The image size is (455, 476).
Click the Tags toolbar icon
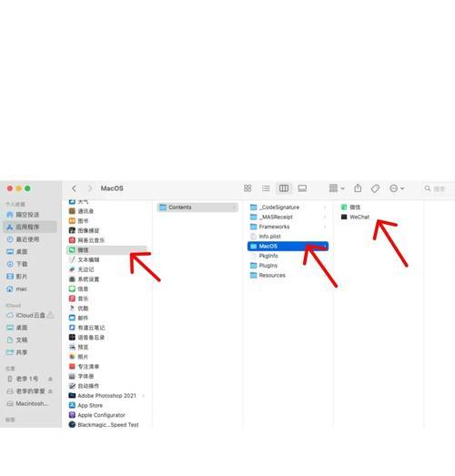(375, 188)
